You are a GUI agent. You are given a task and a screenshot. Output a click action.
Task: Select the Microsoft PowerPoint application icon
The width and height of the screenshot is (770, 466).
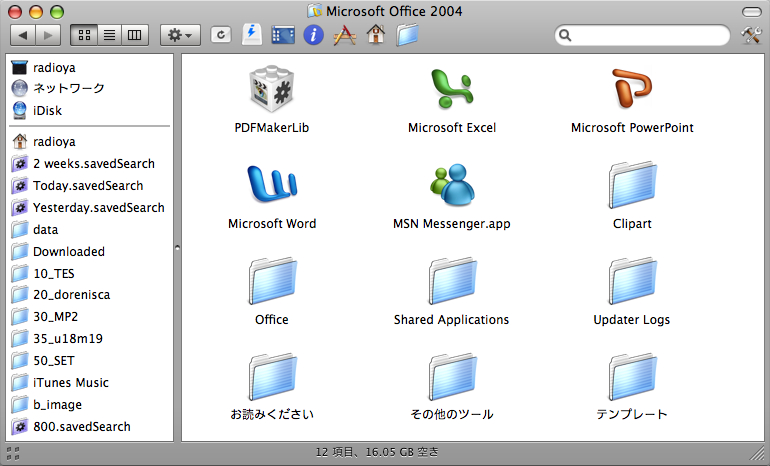pos(632,89)
